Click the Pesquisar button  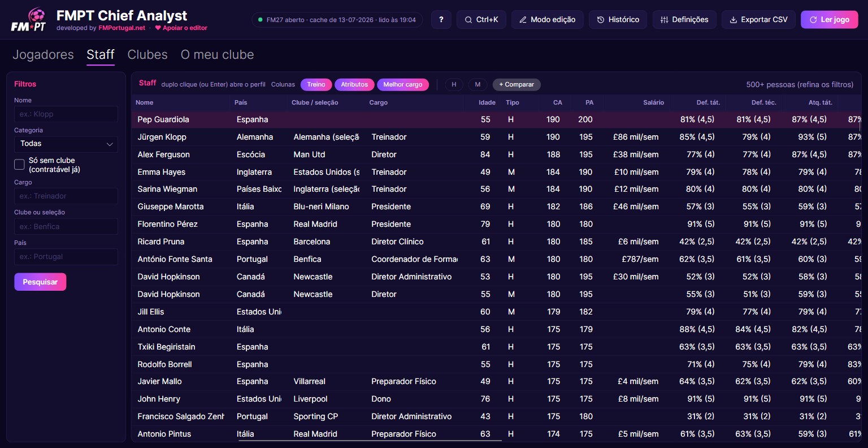[40, 282]
